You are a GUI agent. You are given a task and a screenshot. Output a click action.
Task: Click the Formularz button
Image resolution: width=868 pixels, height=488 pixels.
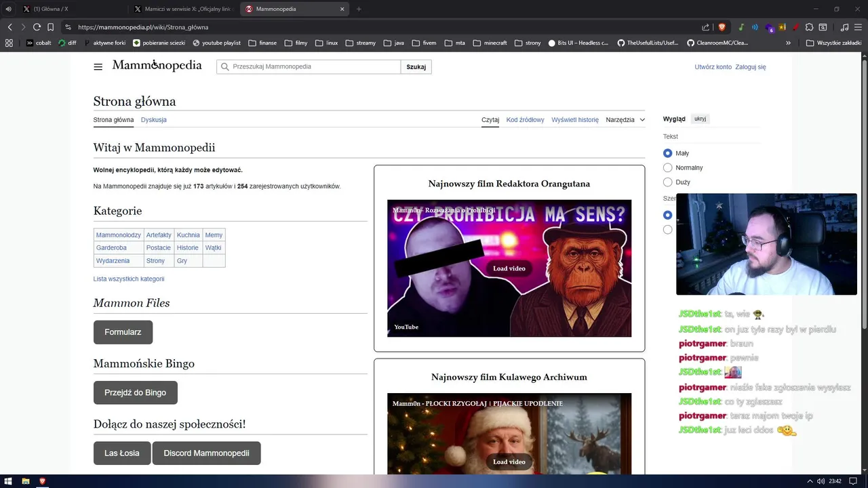(x=123, y=332)
